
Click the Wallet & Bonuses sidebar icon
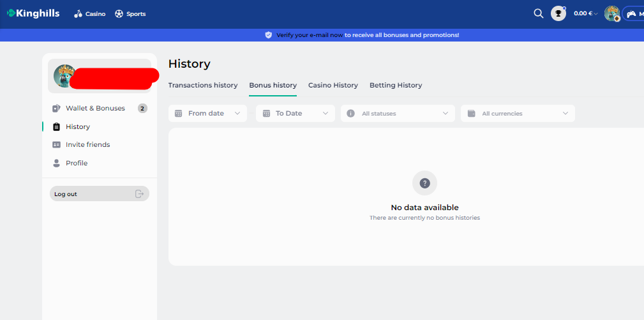click(x=56, y=109)
